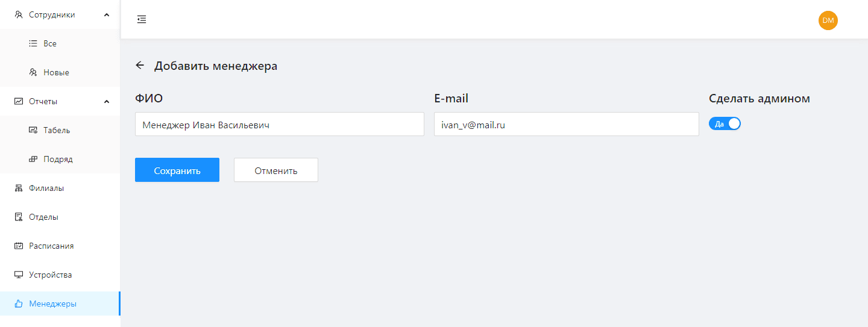Open the Новые employees item
868x327 pixels.
pyautogui.click(x=60, y=72)
